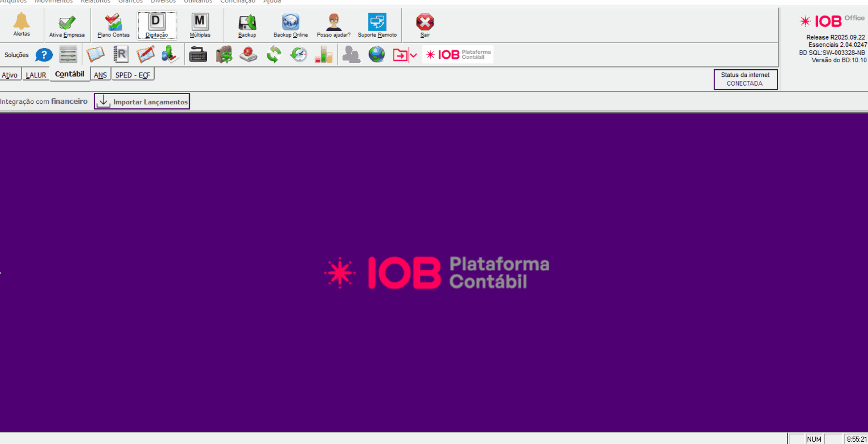Launch the Digitação entry tool
The width and height of the screenshot is (868, 444).
157,25
